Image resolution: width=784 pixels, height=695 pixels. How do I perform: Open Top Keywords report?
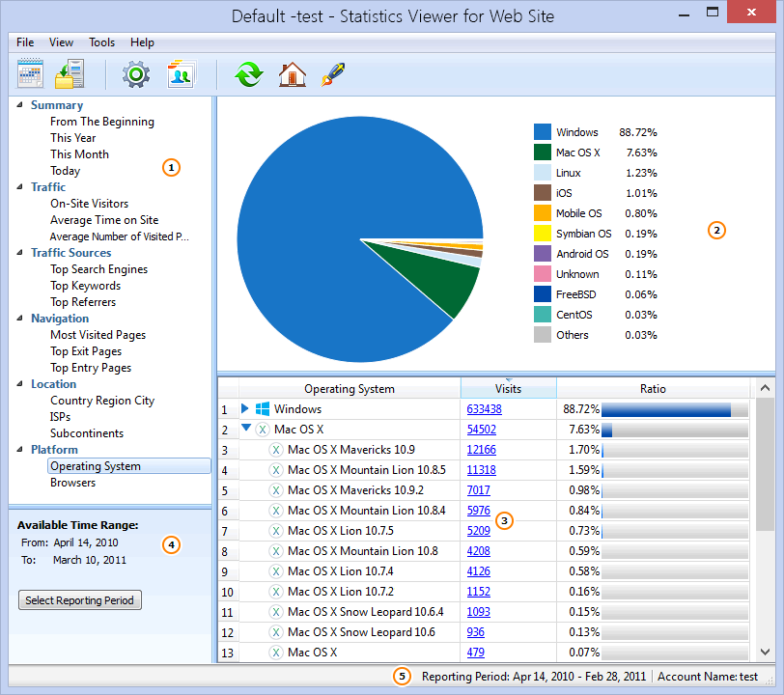(x=86, y=286)
